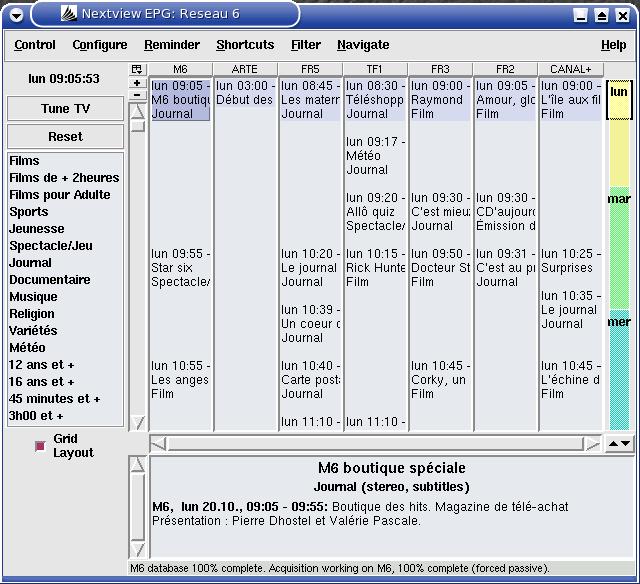This screenshot has width=640, height=584.
Task: Select Les anges programme at lun 10:55
Action: click(x=180, y=380)
